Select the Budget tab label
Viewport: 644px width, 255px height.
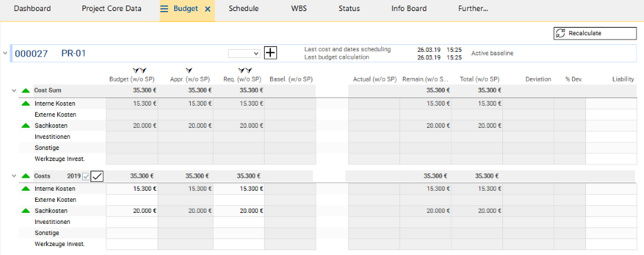pos(186,8)
